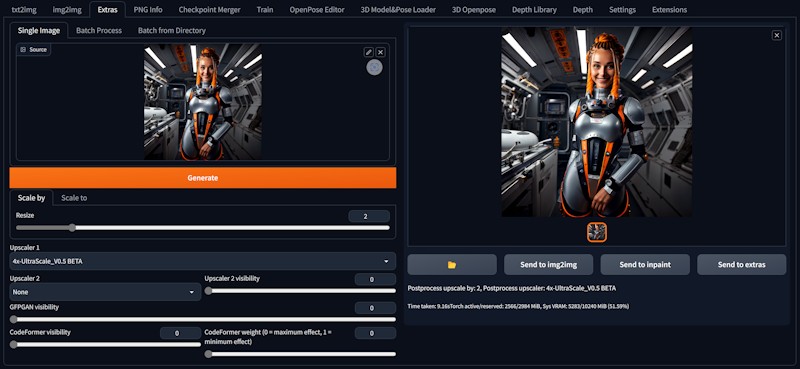Click Send to extras button

point(742,264)
